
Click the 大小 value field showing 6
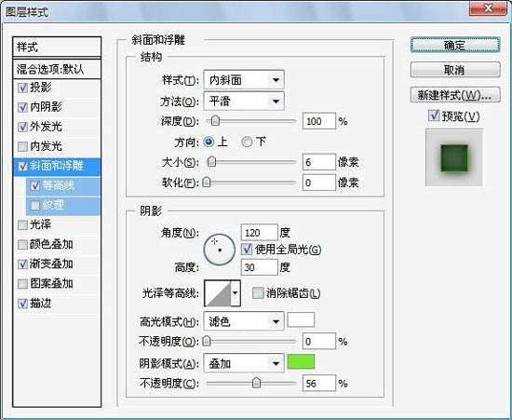click(x=318, y=162)
